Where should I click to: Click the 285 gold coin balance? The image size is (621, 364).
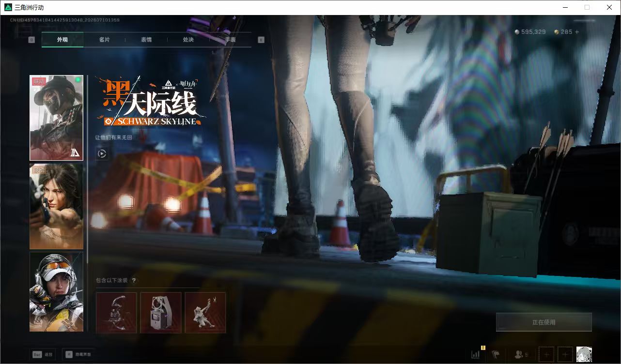pos(563,32)
